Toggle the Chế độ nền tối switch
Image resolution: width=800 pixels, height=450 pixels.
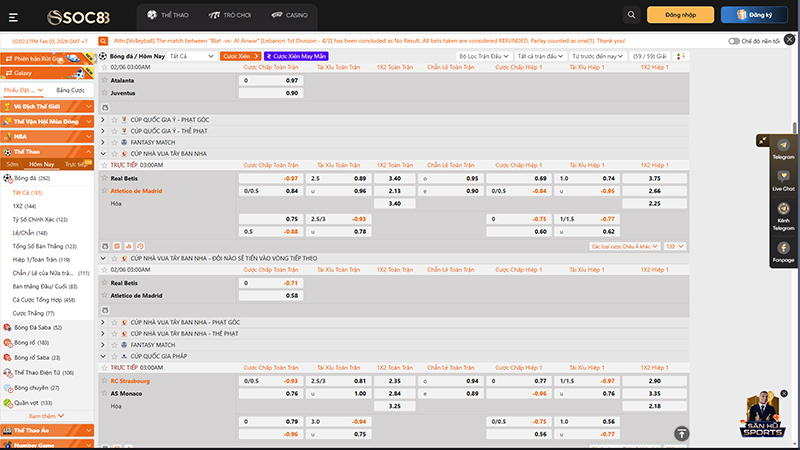click(x=734, y=41)
